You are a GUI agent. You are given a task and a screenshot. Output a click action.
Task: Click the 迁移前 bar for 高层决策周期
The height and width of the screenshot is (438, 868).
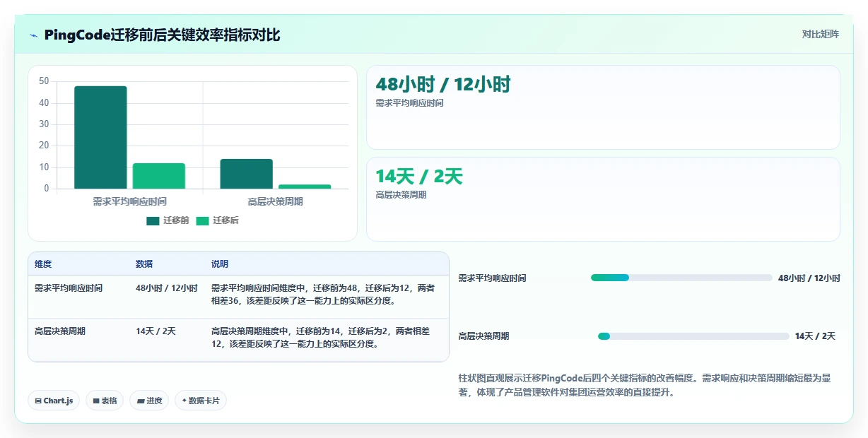246,174
